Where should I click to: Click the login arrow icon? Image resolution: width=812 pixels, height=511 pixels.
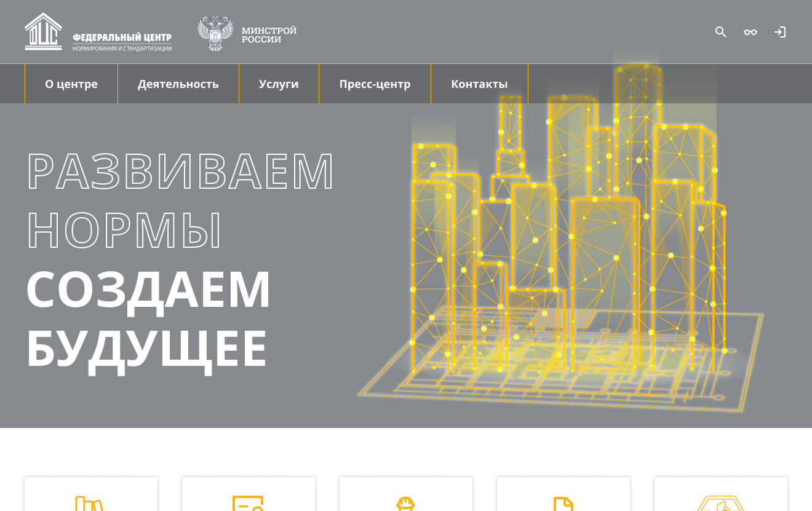pos(780,32)
